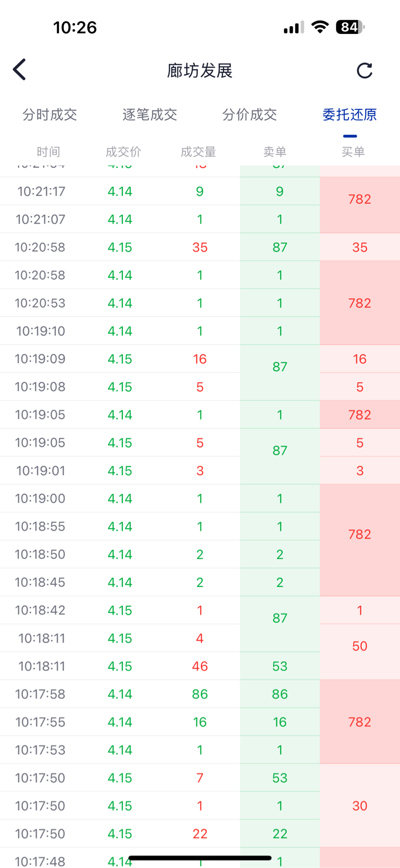Tap the 廊坊发展 page title

point(199,70)
